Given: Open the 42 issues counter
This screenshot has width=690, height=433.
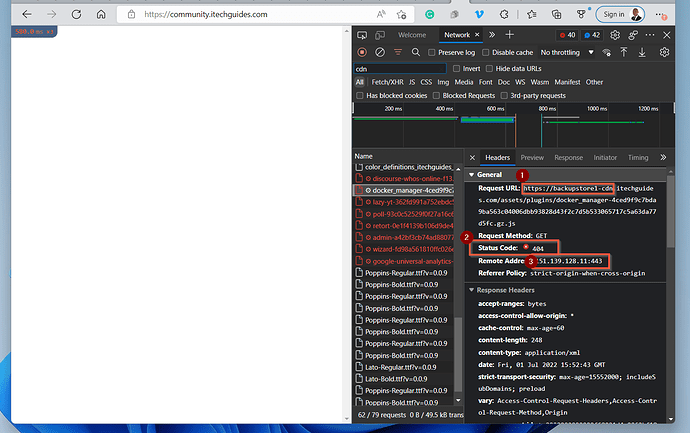Looking at the screenshot, I should click(592, 35).
